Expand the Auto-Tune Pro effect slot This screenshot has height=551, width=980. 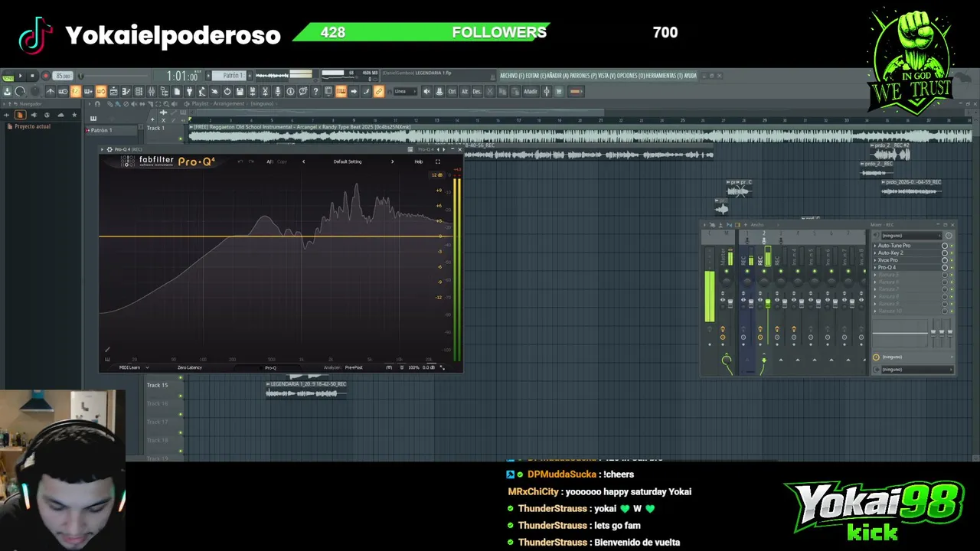[x=875, y=246]
